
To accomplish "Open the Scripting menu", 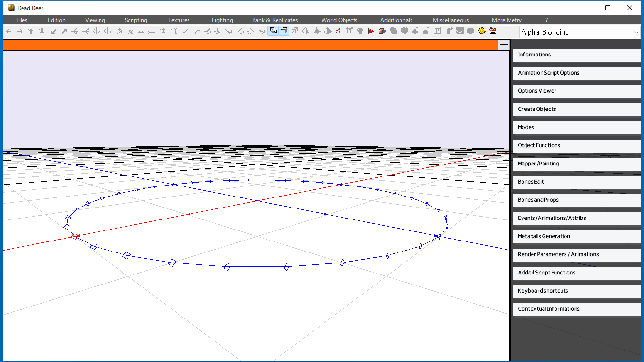I will (136, 20).
